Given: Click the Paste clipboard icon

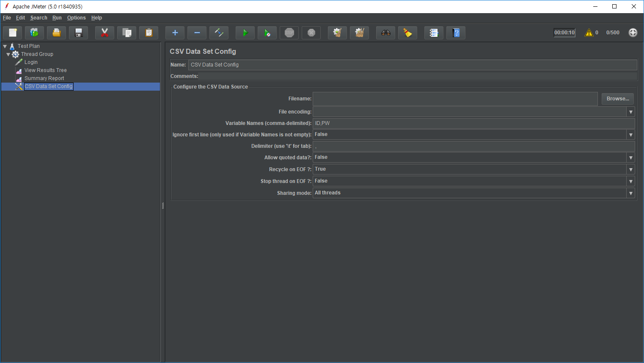Looking at the screenshot, I should (149, 33).
